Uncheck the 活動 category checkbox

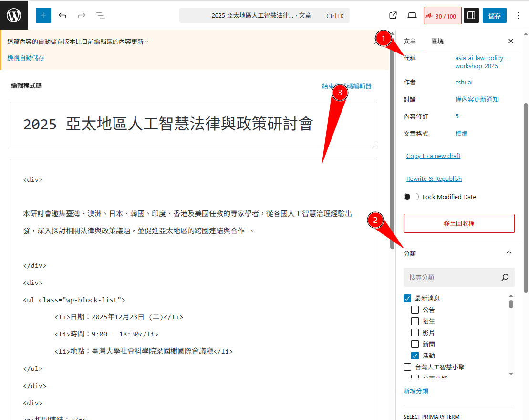pyautogui.click(x=415, y=356)
